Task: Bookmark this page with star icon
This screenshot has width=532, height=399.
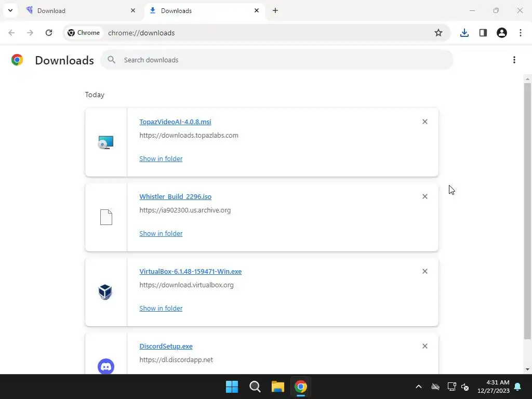Action: (438, 33)
